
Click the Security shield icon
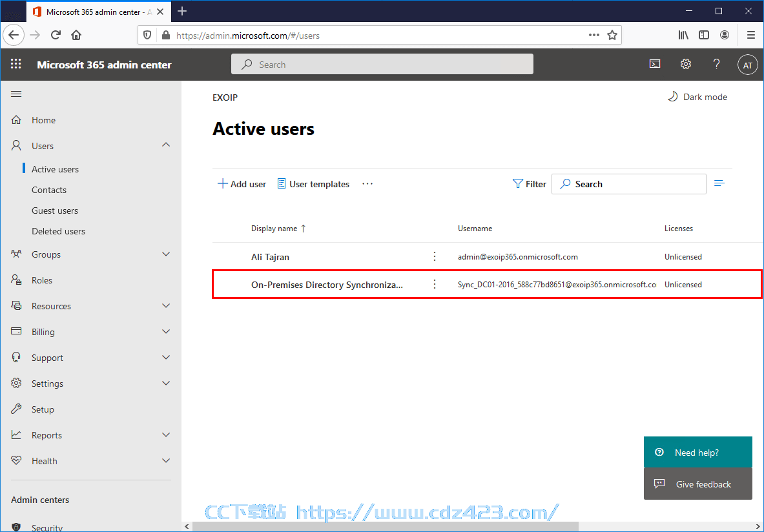(16, 527)
